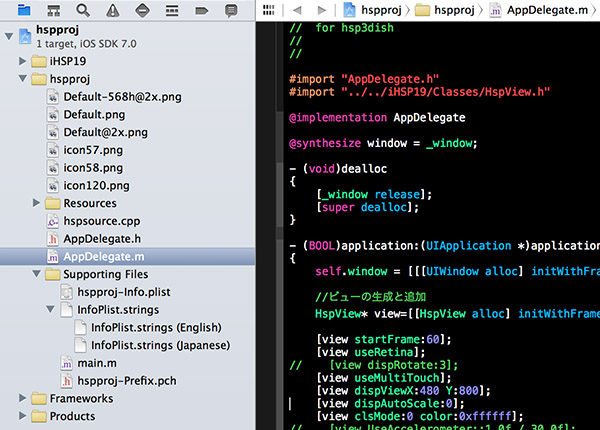The width and height of the screenshot is (600, 430).
Task: Go back in editor history
Action: [x=297, y=9]
